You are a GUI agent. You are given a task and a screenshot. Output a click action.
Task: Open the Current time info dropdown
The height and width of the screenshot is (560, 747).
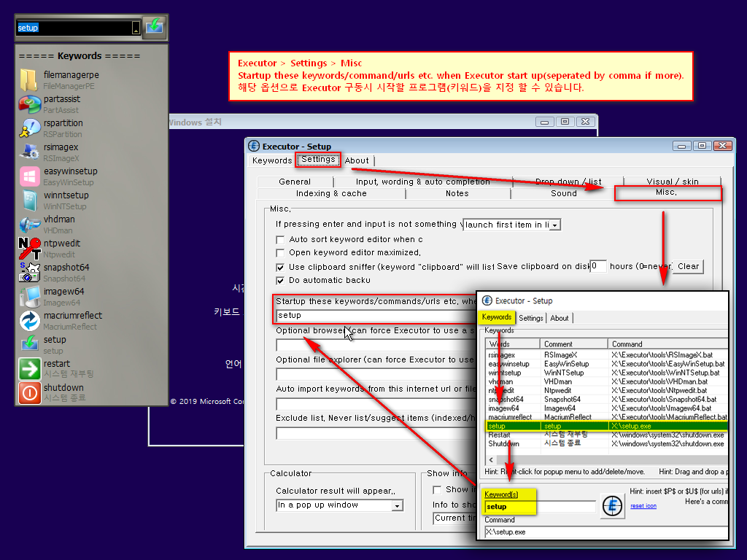tap(455, 518)
